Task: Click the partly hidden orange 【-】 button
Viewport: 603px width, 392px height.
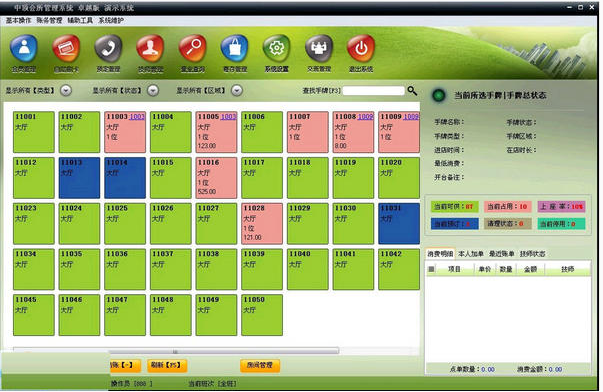Action: [x=125, y=365]
